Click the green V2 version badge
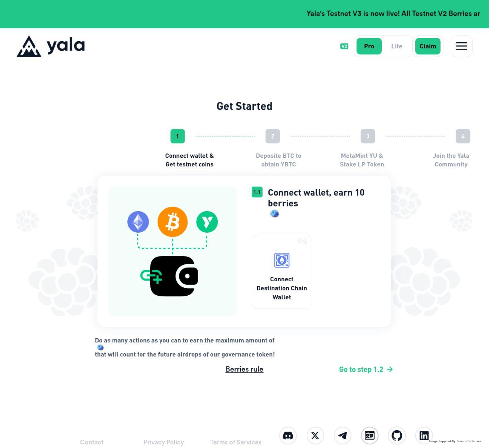 [344, 46]
